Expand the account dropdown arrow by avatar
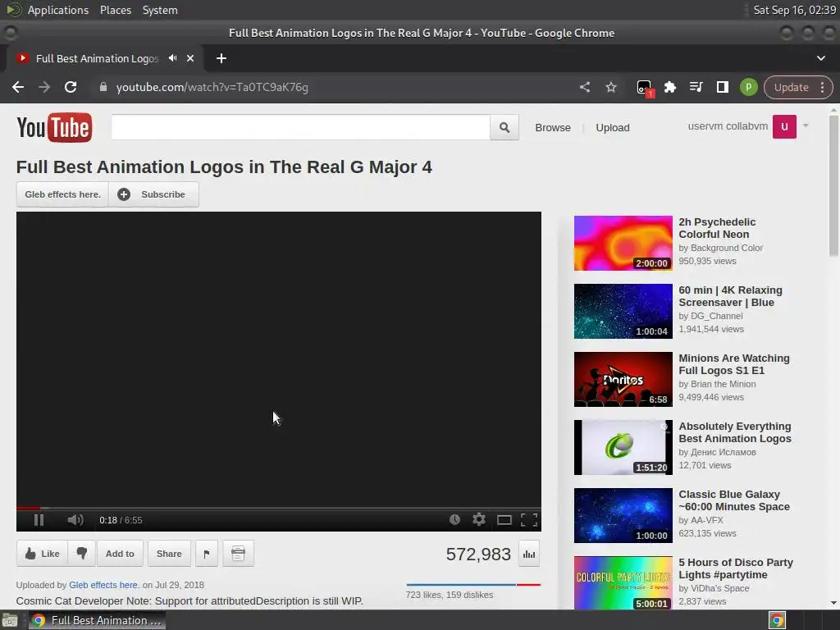Screen dimensions: 840x630 point(806,126)
